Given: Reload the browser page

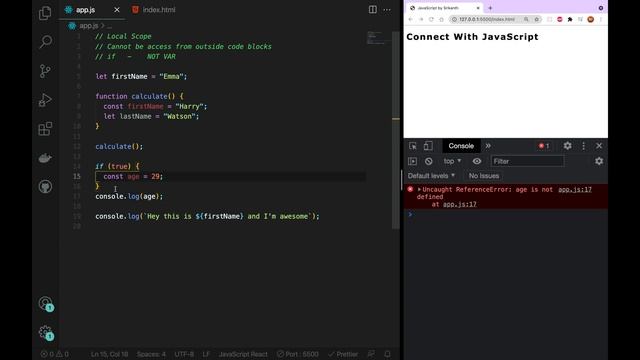Looking at the screenshot, I should [431, 19].
